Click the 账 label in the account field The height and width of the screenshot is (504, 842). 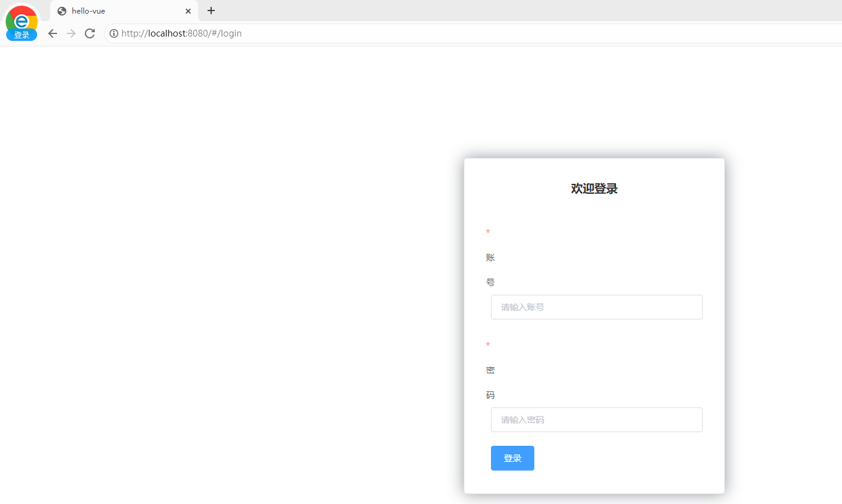490,257
